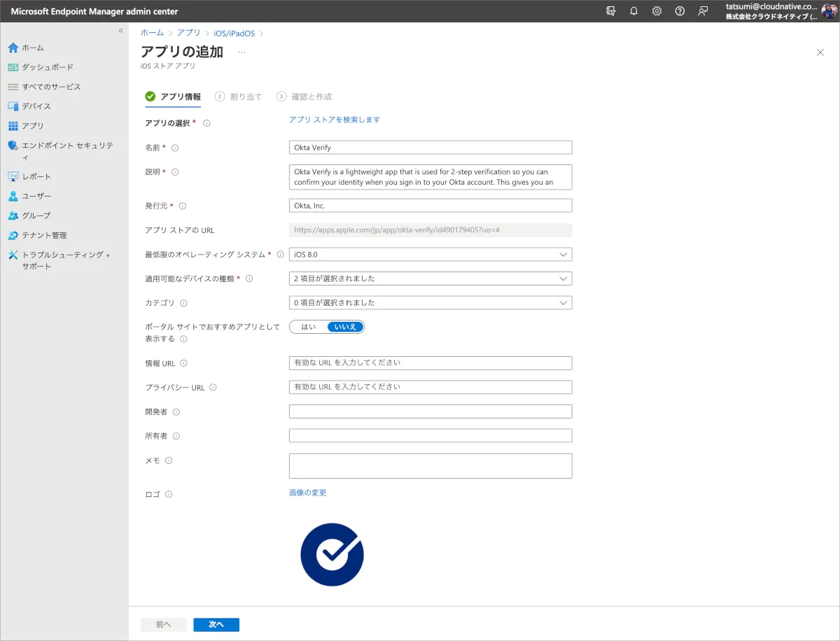The width and height of the screenshot is (840, 641).
Task: Click info icon beside カテゴリ label
Action: [x=183, y=304]
